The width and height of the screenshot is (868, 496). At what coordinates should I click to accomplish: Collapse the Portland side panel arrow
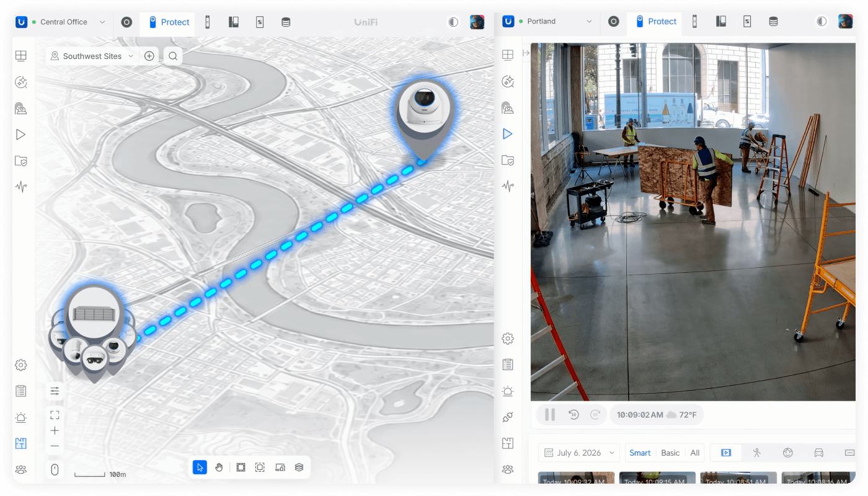point(526,53)
